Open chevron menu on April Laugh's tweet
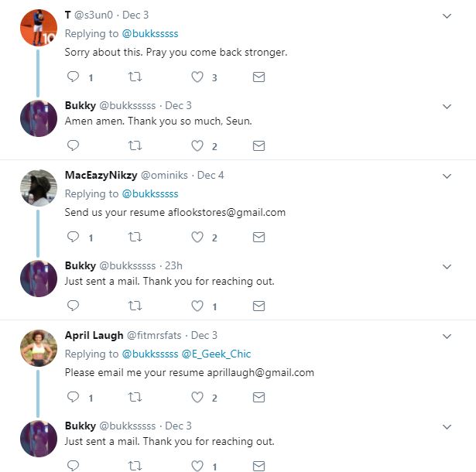The image size is (476, 472). click(447, 336)
